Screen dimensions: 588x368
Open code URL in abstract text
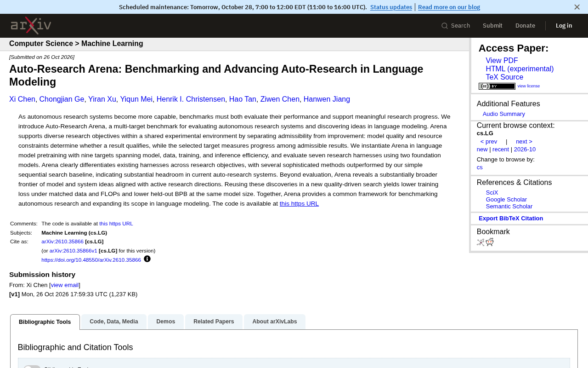click(x=299, y=204)
